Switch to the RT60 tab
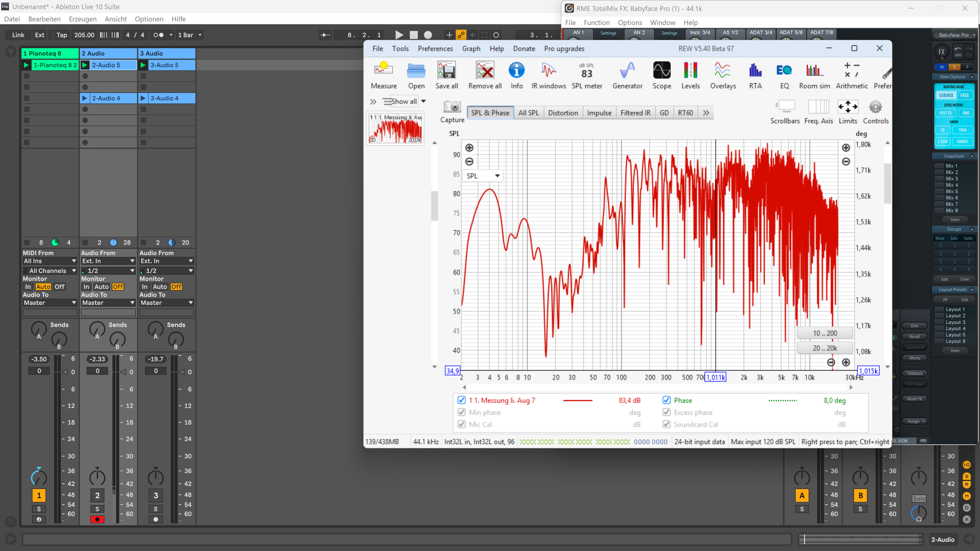Viewport: 980px width, 551px height. (685, 112)
